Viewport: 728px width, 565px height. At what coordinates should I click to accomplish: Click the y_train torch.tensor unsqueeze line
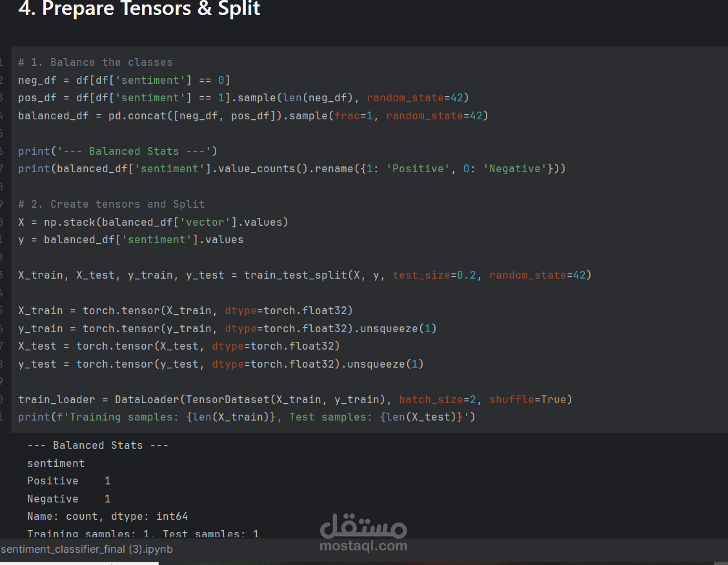(x=227, y=328)
